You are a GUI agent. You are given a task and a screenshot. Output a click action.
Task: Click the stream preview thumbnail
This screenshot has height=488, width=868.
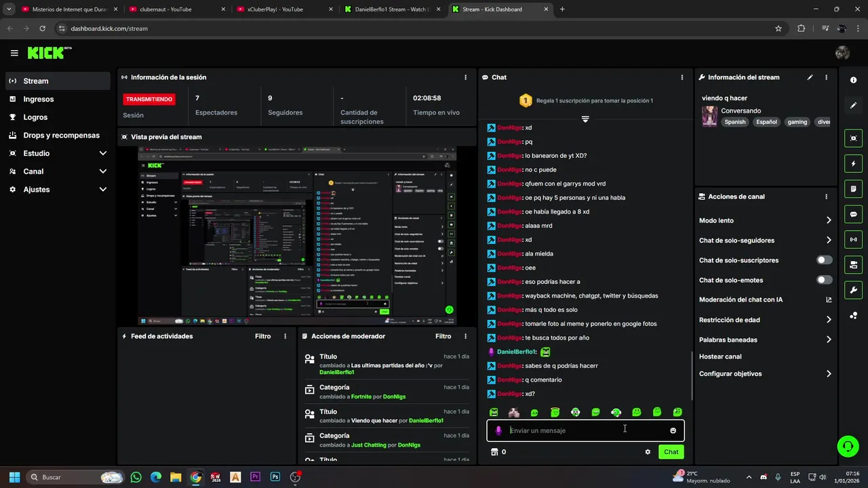tap(297, 236)
